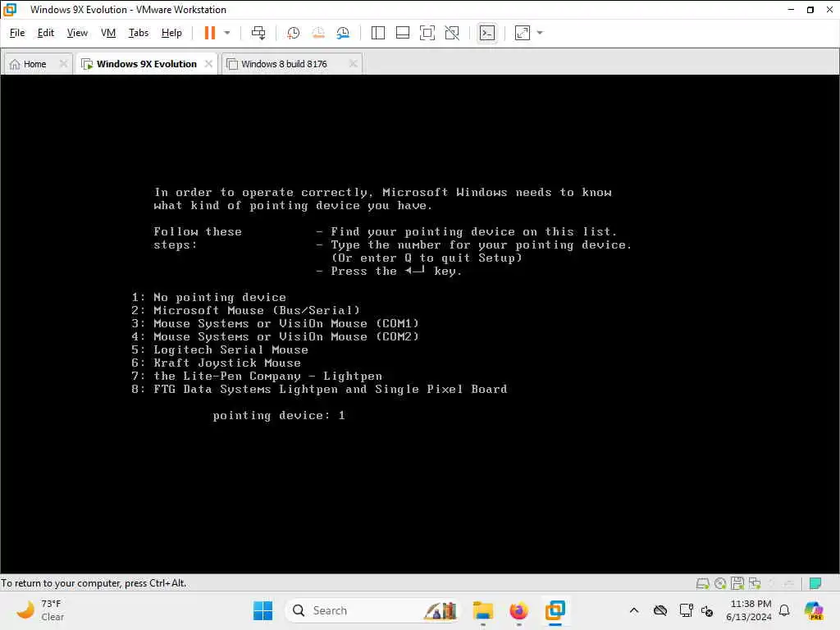Image resolution: width=840 pixels, height=630 pixels.
Task: Close the Windows 9X Evolution tab
Action: (x=208, y=64)
